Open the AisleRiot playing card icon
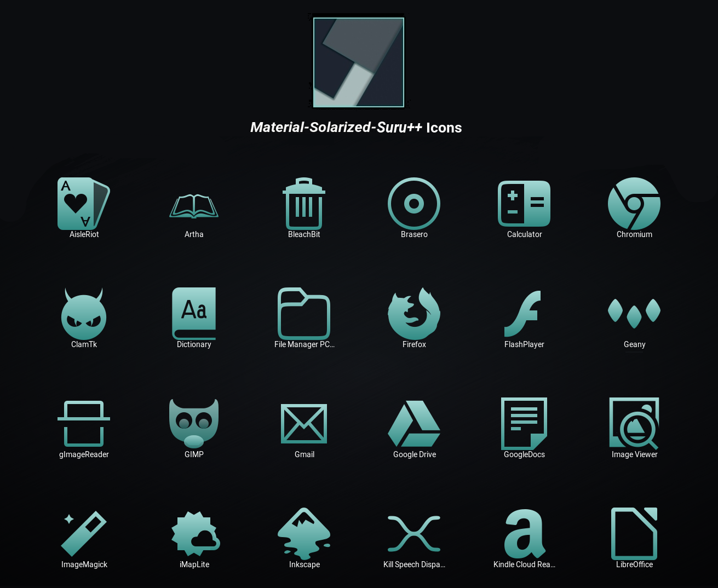The height and width of the screenshot is (588, 718). (84, 204)
